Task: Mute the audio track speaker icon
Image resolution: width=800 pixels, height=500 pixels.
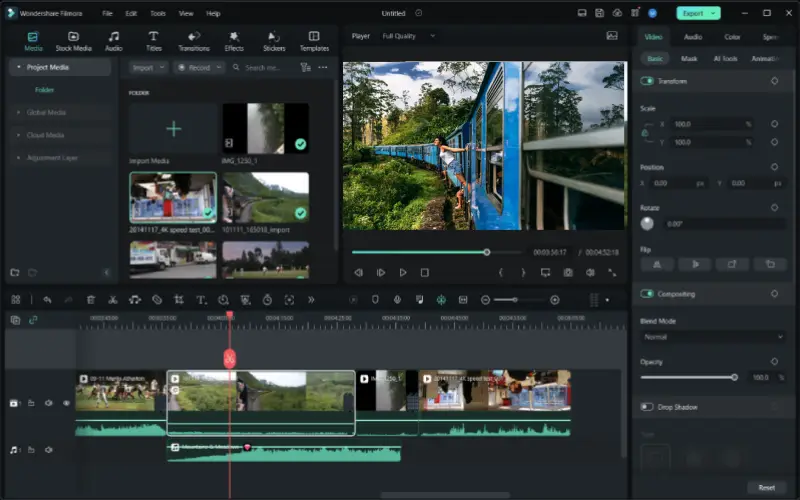Action: [x=48, y=450]
